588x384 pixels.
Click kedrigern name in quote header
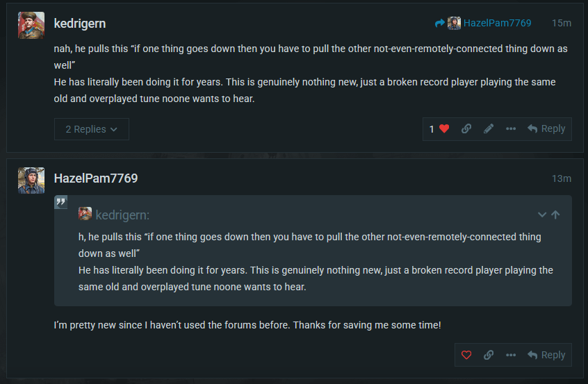pos(122,215)
